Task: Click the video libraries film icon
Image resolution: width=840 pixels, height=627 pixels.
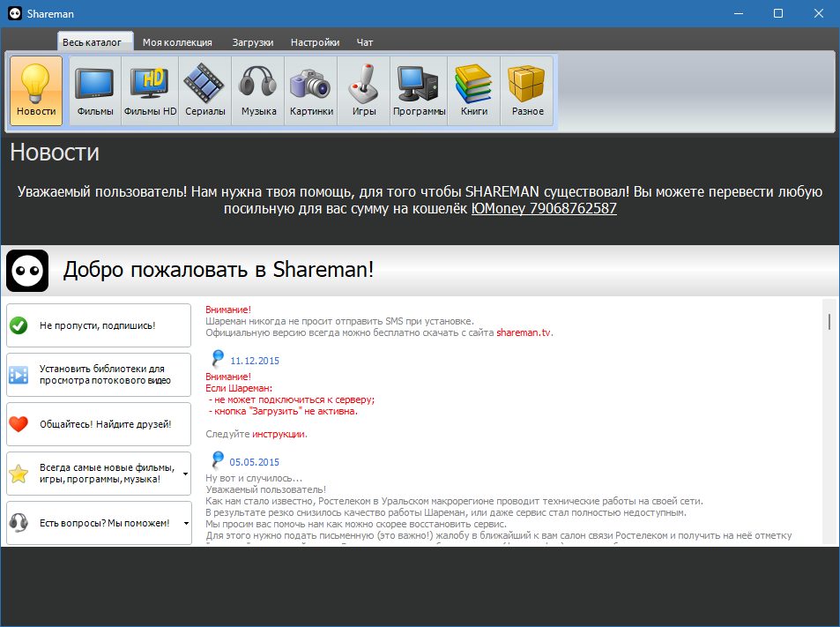Action: tap(19, 375)
